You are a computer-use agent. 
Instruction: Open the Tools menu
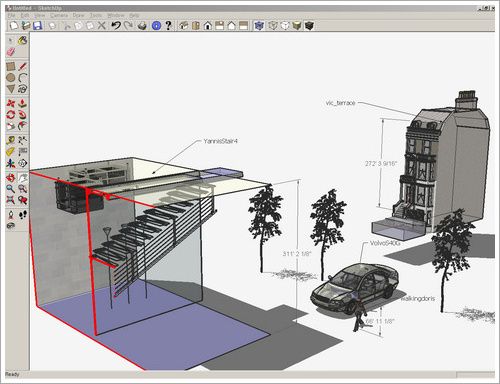coord(96,15)
